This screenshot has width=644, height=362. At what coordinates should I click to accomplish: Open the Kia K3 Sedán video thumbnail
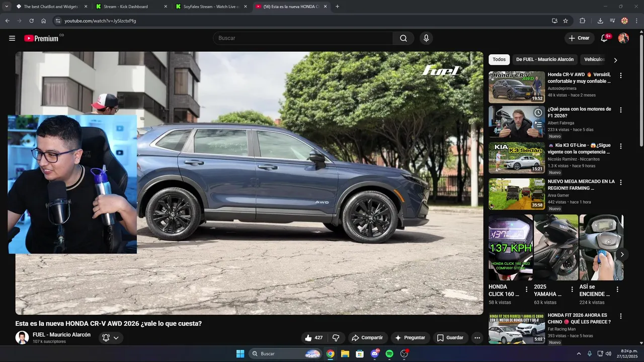tap(517, 158)
